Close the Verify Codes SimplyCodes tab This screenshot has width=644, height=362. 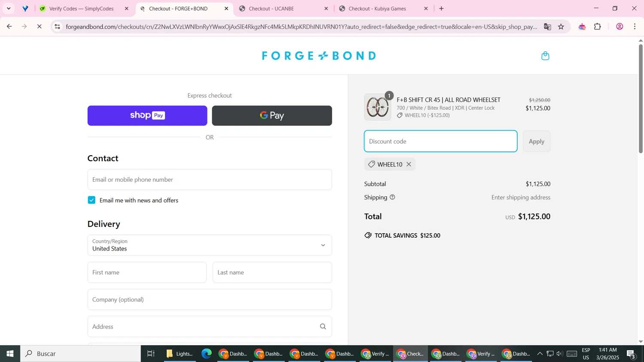click(x=127, y=9)
